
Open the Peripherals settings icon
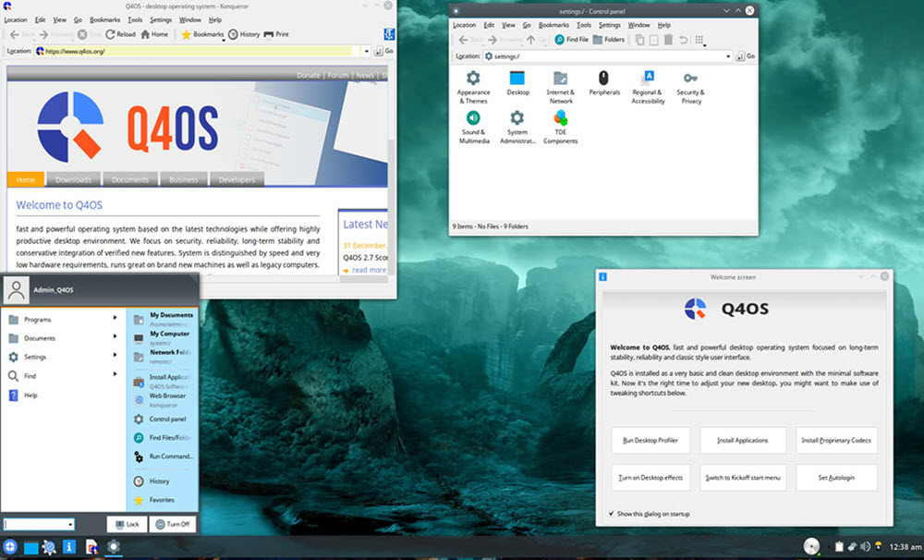(603, 79)
